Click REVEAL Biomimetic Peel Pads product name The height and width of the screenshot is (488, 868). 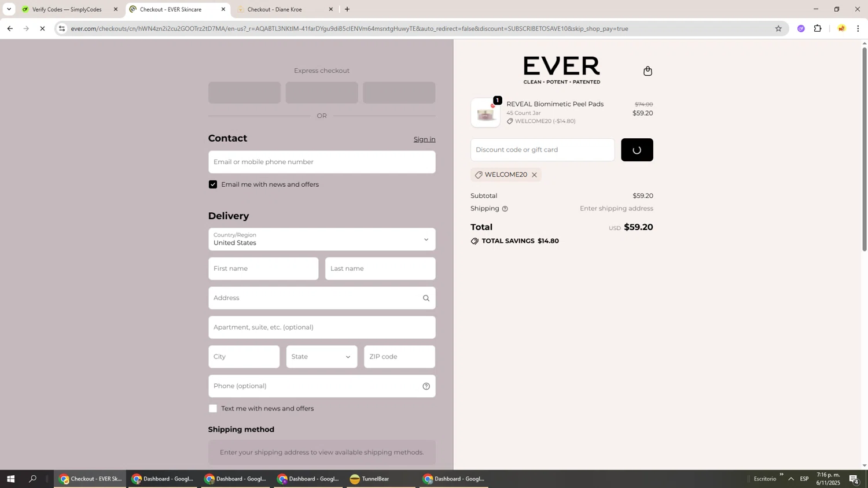point(555,104)
